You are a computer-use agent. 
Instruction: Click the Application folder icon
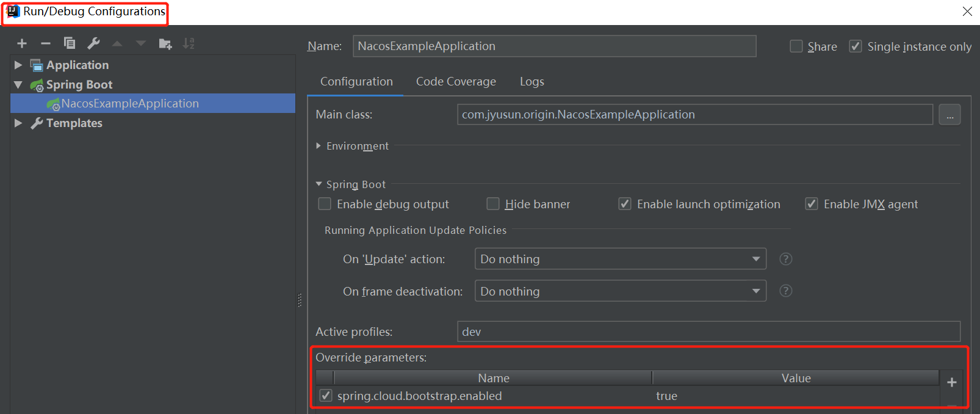coord(37,65)
